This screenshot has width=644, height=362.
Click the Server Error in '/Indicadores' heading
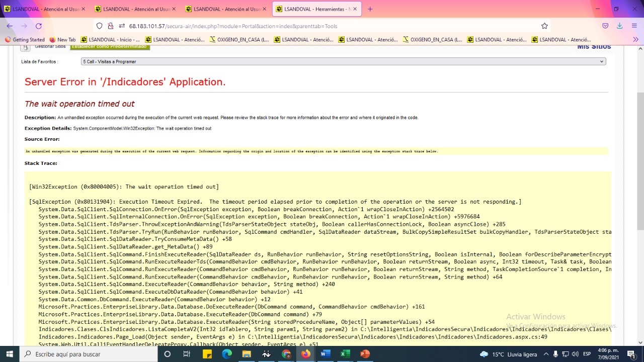[125, 82]
